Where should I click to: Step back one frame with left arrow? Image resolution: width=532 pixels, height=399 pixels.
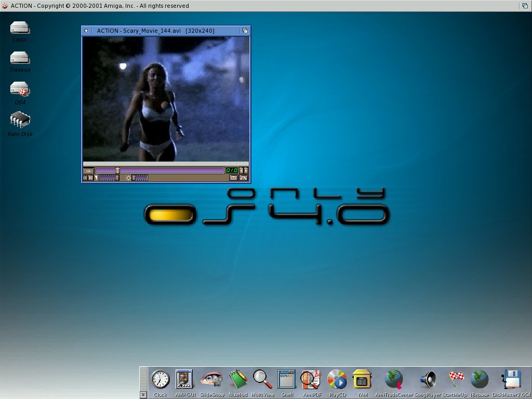241,170
